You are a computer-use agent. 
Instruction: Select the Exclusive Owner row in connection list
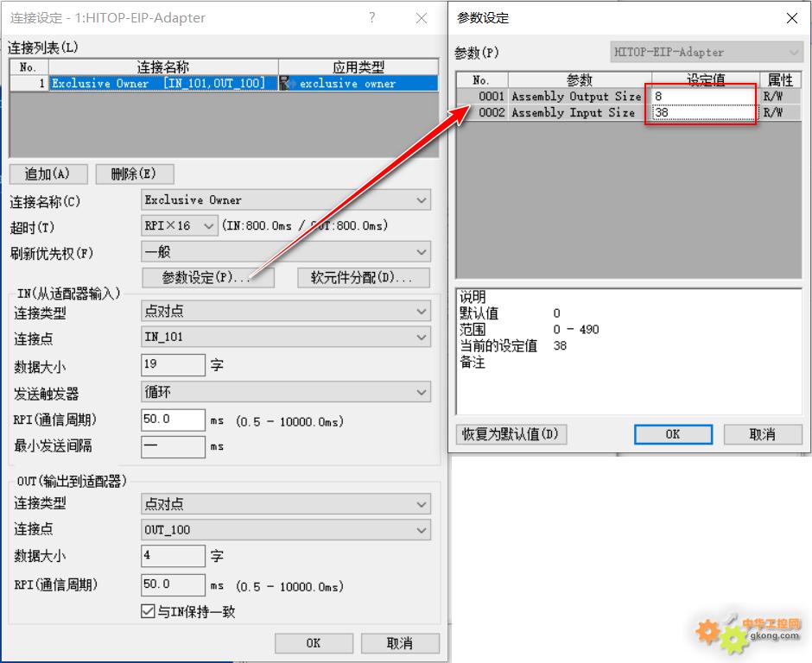[x=160, y=84]
